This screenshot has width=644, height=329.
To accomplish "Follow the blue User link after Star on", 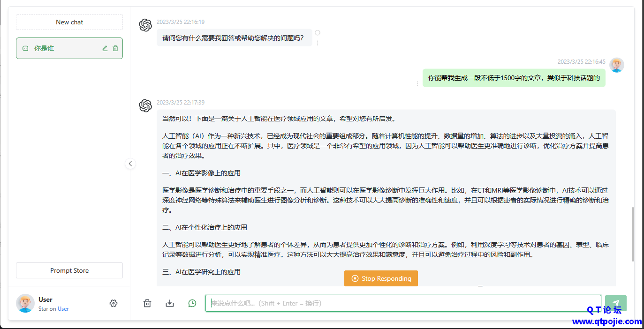I will tap(63, 309).
